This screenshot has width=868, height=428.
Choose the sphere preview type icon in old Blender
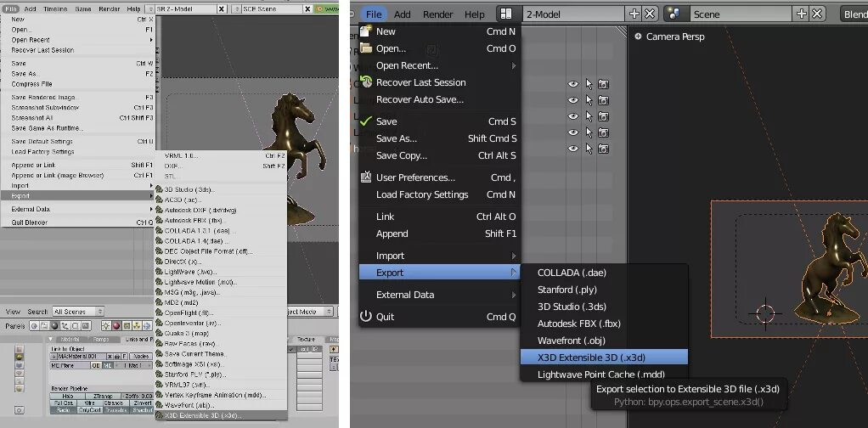tap(20, 357)
